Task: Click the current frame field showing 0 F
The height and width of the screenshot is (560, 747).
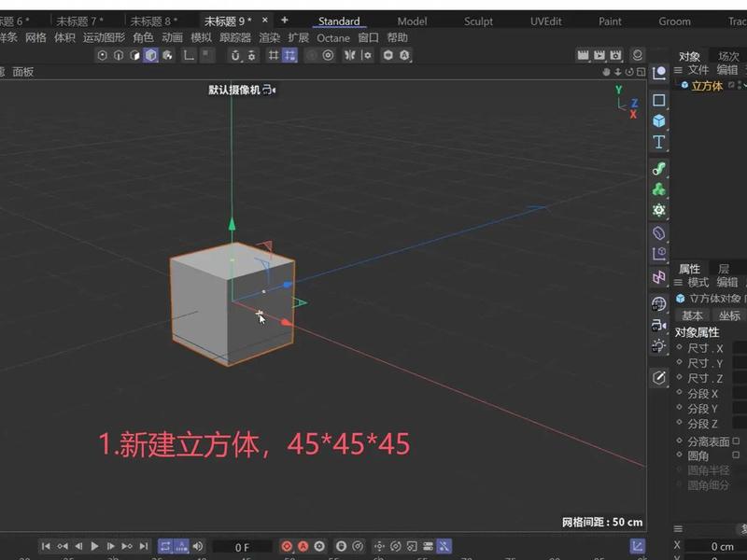Action: [x=242, y=547]
